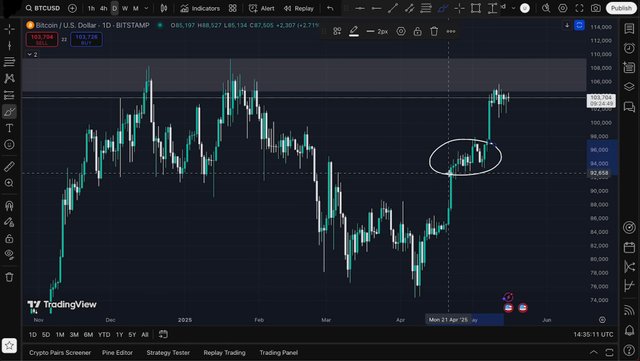The height and width of the screenshot is (361, 640).
Task: Select the D daily timeframe
Action: pos(115,8)
